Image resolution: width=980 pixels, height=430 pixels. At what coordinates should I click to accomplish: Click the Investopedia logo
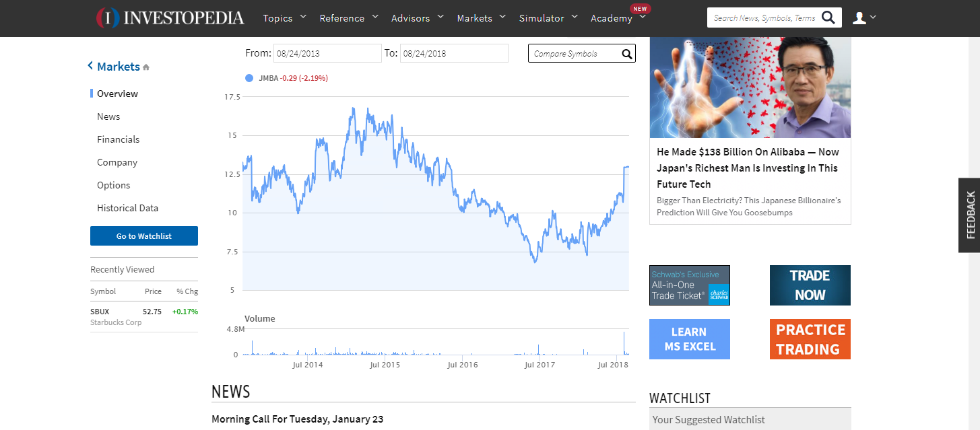(170, 17)
